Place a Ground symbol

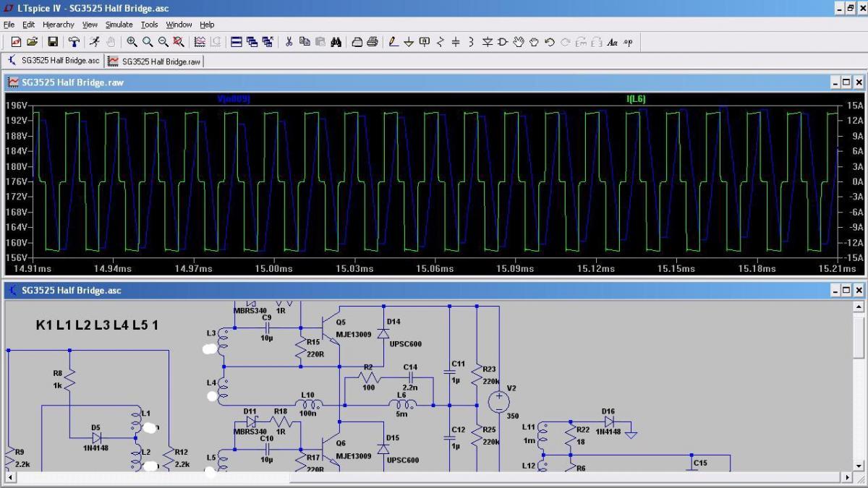pyautogui.click(x=409, y=42)
